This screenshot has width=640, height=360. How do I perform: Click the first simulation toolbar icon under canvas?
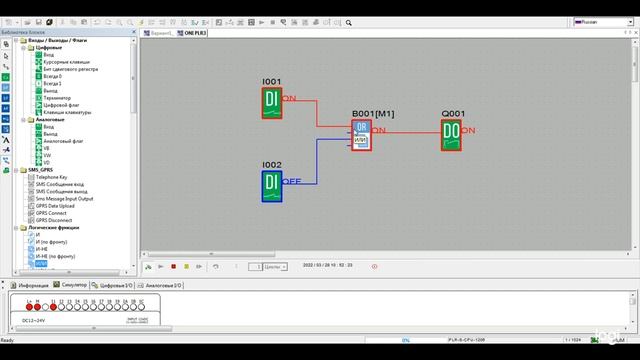(148, 267)
